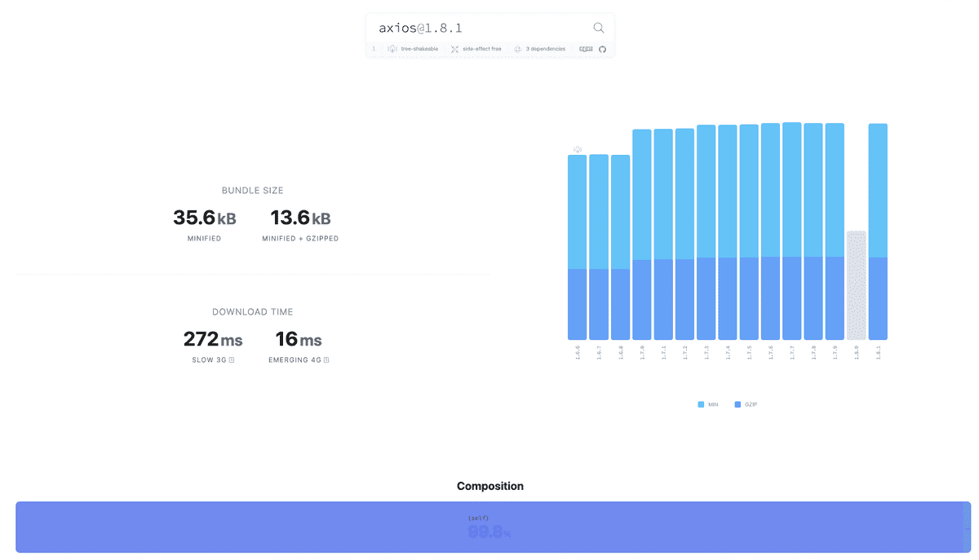Open the npm package link icon
979x560 pixels.
[x=586, y=49]
